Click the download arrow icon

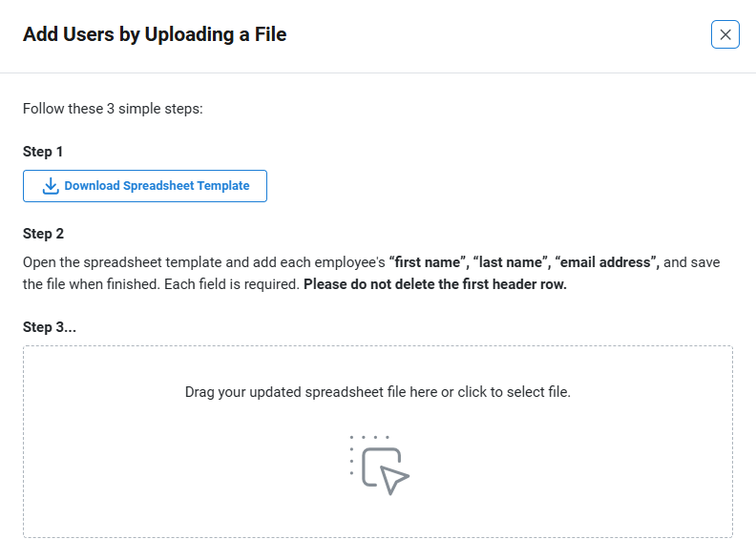tap(51, 186)
